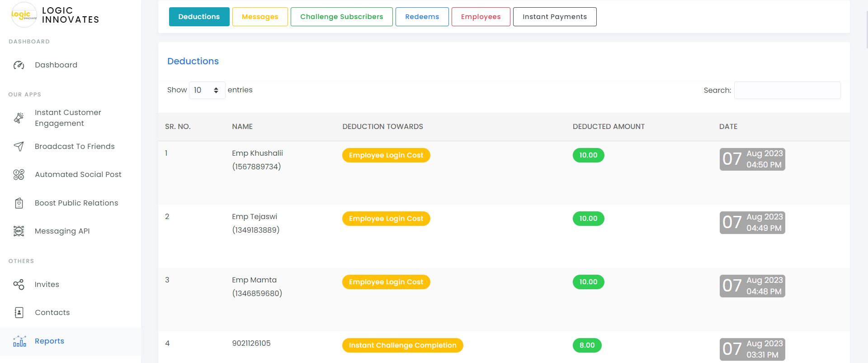Sort by DATE column header
The height and width of the screenshot is (363, 868).
pyautogui.click(x=728, y=127)
